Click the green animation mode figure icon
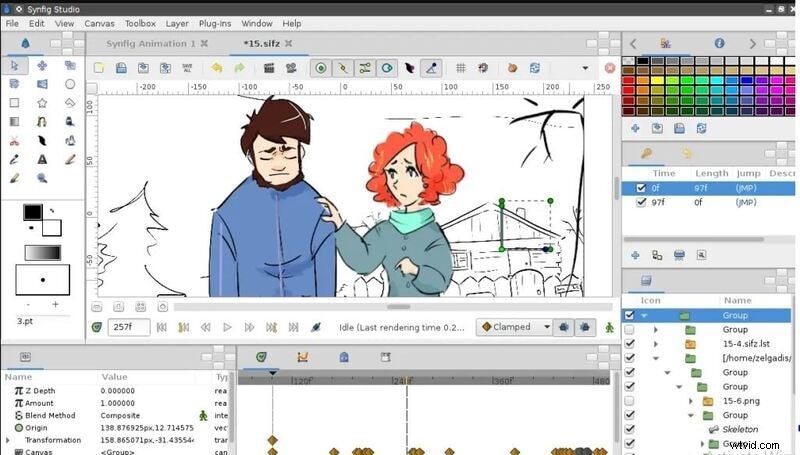The image size is (800, 455). [x=609, y=327]
